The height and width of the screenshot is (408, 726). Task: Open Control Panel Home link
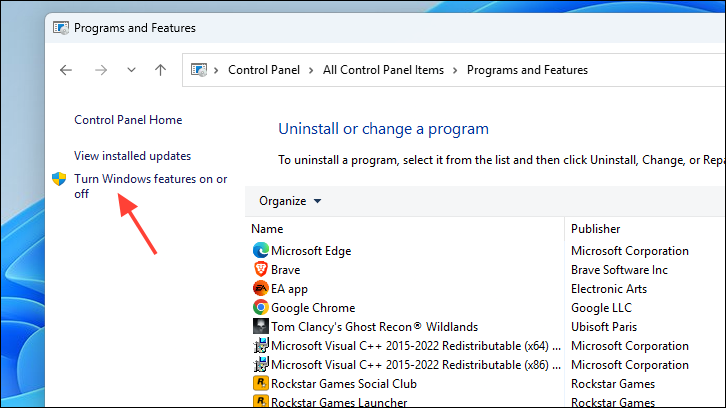tap(128, 120)
